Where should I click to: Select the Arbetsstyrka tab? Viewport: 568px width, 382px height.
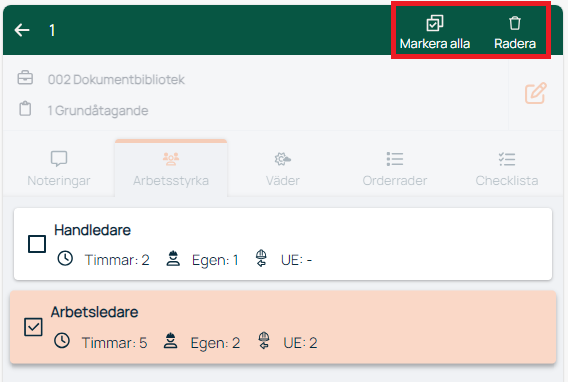pyautogui.click(x=171, y=168)
